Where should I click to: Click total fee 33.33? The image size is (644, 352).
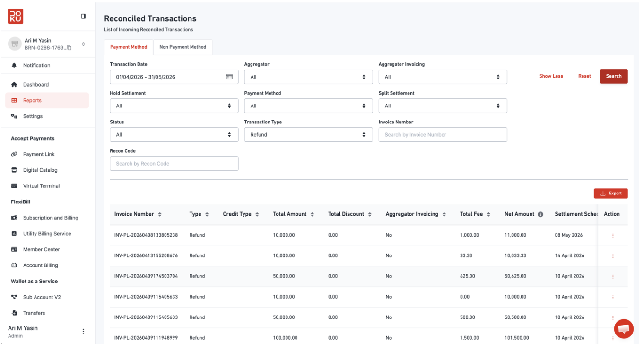[466, 255]
